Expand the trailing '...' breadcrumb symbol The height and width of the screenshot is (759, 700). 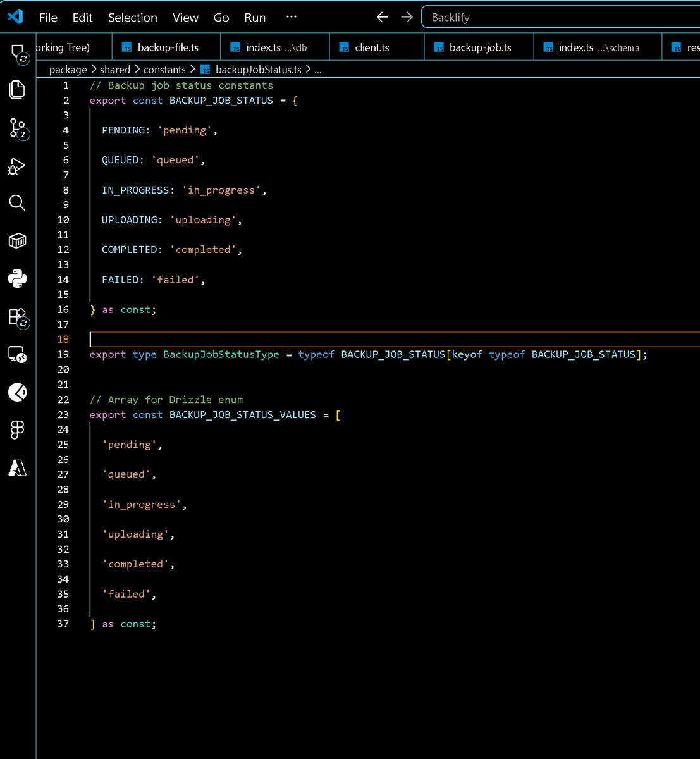(x=317, y=70)
